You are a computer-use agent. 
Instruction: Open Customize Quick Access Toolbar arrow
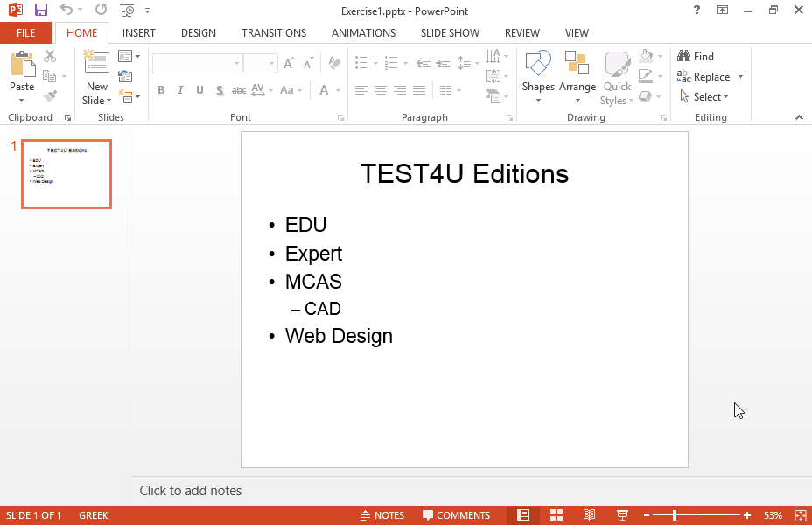coord(148,10)
